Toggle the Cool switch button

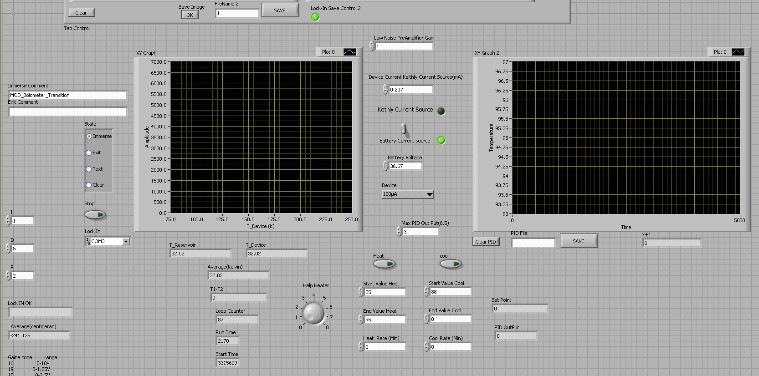(x=451, y=264)
